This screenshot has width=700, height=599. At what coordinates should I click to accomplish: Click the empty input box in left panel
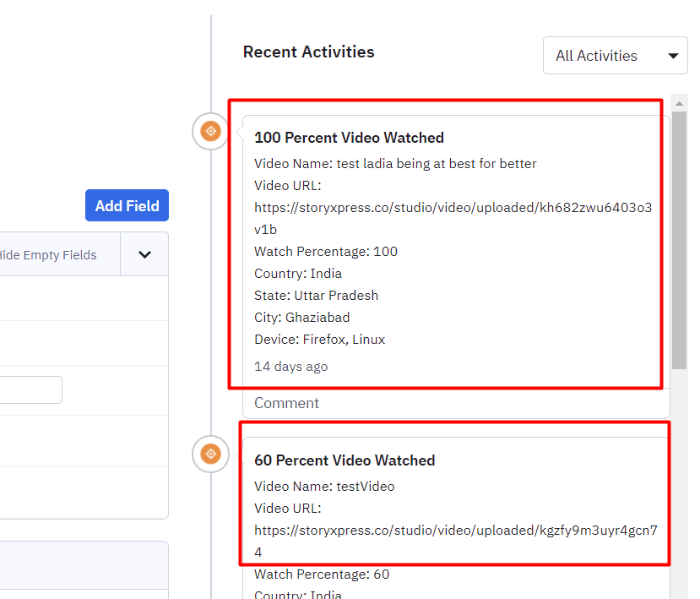click(x=30, y=390)
